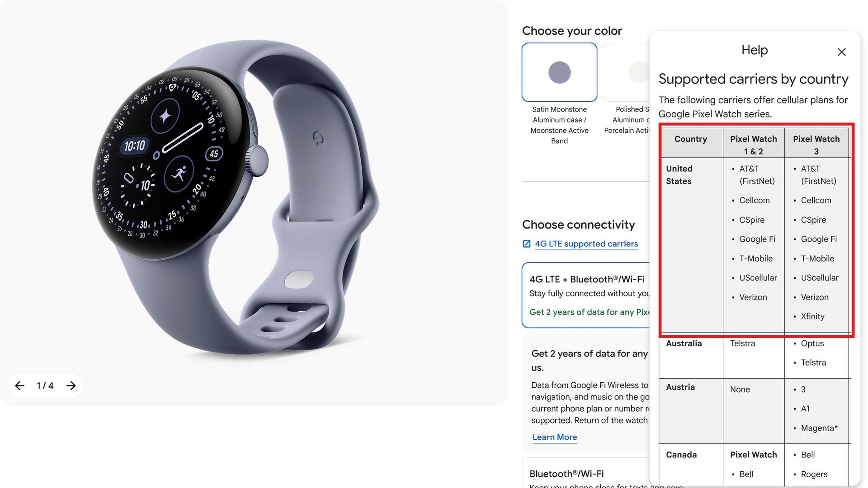The height and width of the screenshot is (488, 868).
Task: Click the green Get 2 years of data text
Action: (x=590, y=312)
